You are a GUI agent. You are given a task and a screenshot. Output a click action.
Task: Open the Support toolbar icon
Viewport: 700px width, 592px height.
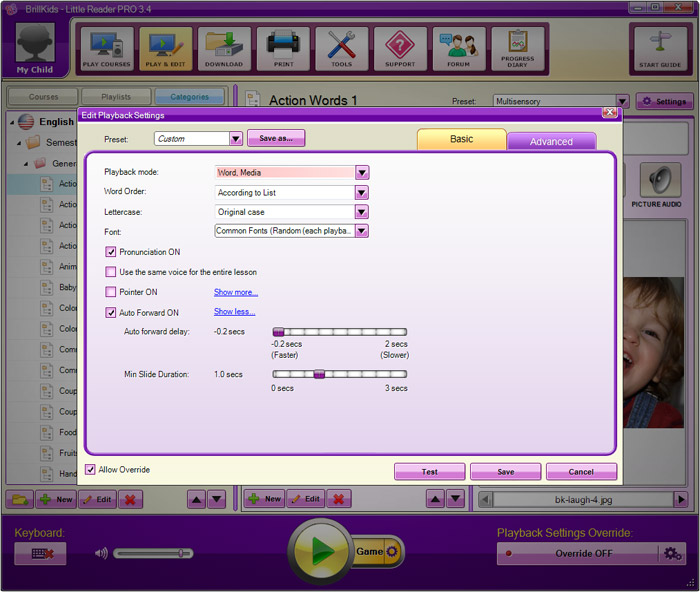click(x=400, y=49)
